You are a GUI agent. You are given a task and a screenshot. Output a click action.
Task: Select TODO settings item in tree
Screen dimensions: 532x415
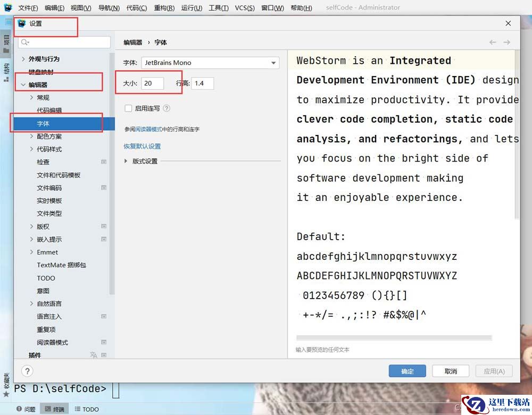coord(46,278)
